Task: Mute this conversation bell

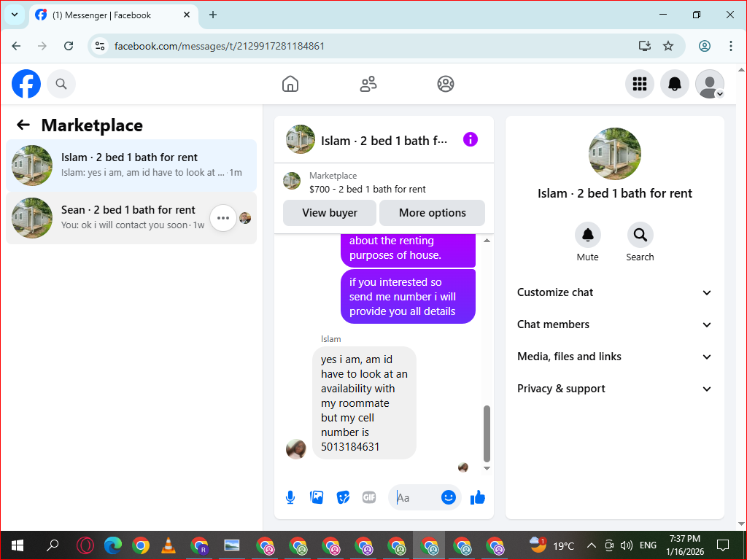Action: coord(588,235)
